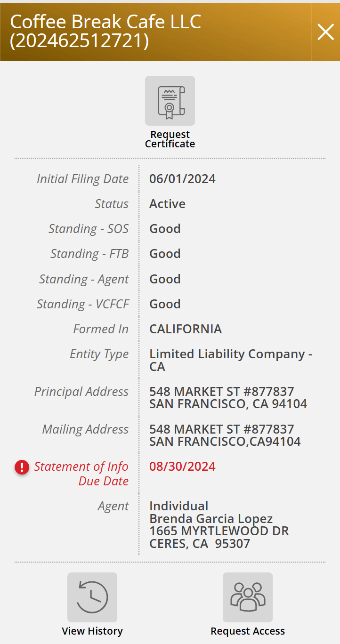This screenshot has width=340, height=644.
Task: Close the Coffee Break Cafe LLC panel
Action: coord(325,32)
